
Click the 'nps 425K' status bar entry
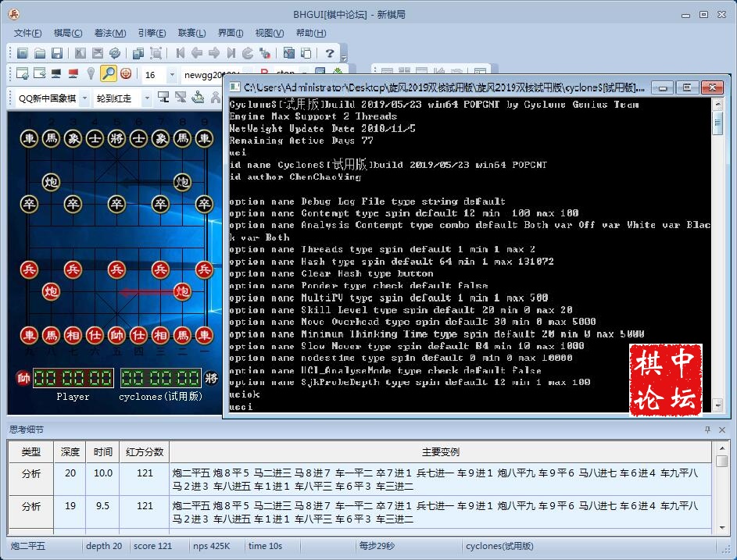tap(211, 546)
